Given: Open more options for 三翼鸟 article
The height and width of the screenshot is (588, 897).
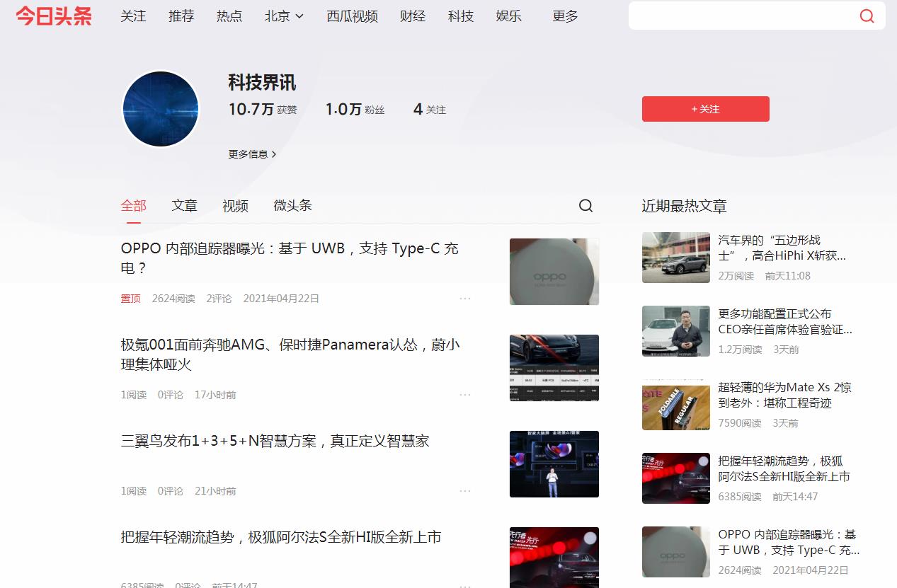Looking at the screenshot, I should click(x=465, y=491).
